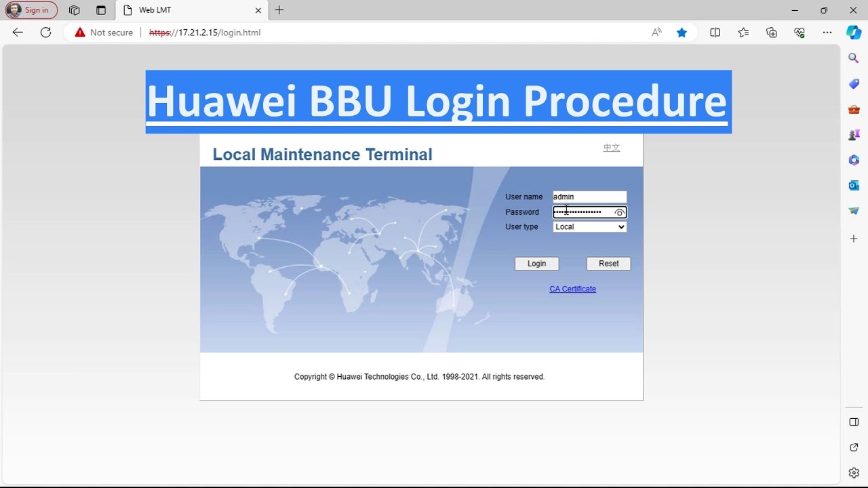Click the Reset button

coord(608,264)
